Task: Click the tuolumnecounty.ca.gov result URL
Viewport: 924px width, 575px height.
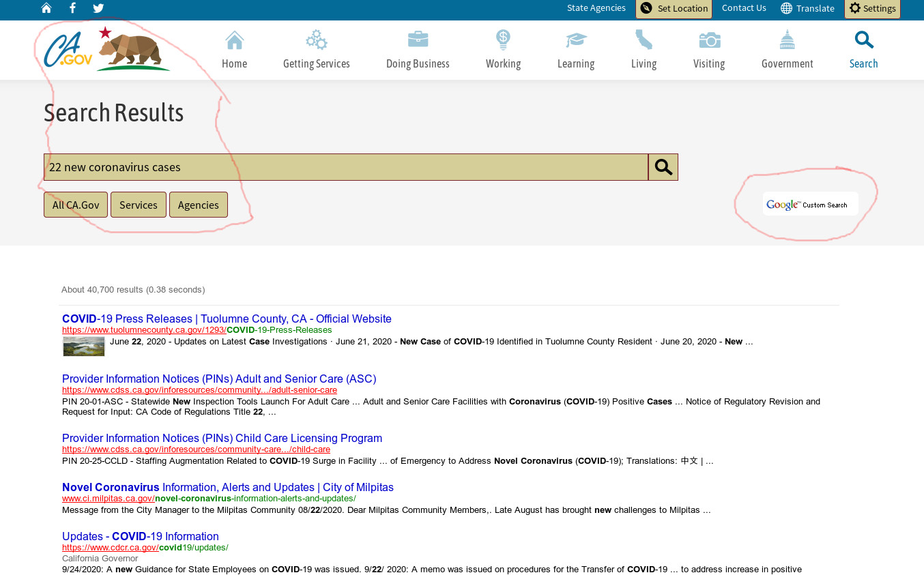Action: pos(197,330)
